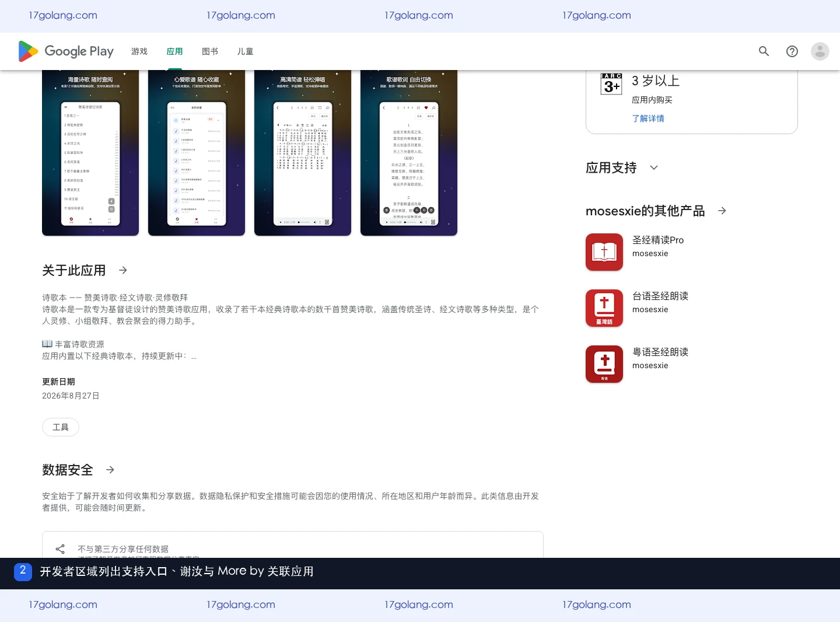This screenshot has height=622, width=840.
Task: Open the 粤语圣经朗读 app title
Action: (660, 352)
